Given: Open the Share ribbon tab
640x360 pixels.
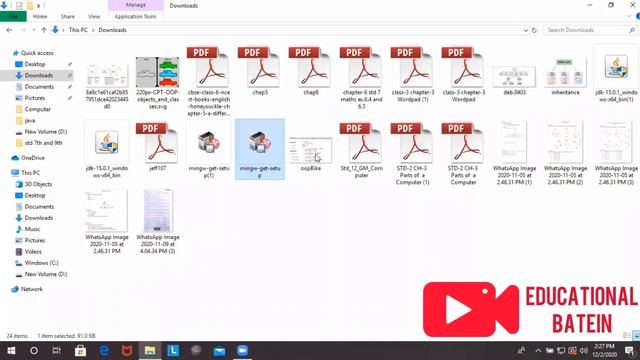Looking at the screenshot, I should point(67,17).
